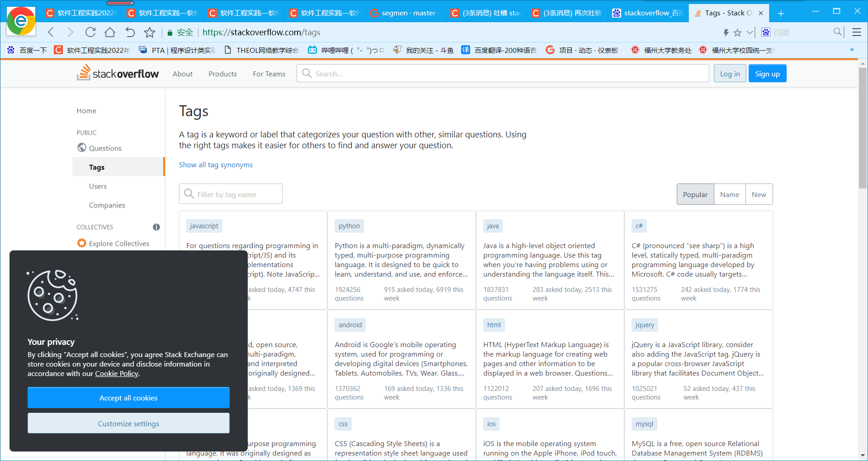Focus the Stack Overflow Search field
868x461 pixels.
[x=503, y=73]
